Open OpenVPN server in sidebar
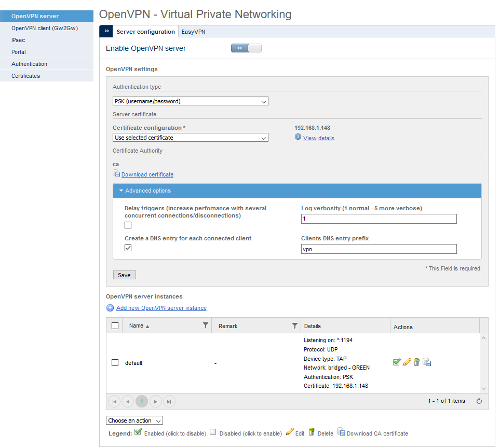 (x=47, y=16)
